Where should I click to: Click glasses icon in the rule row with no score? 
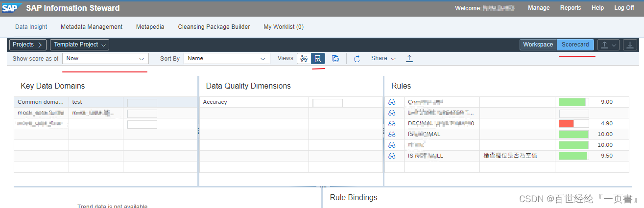coord(392,113)
